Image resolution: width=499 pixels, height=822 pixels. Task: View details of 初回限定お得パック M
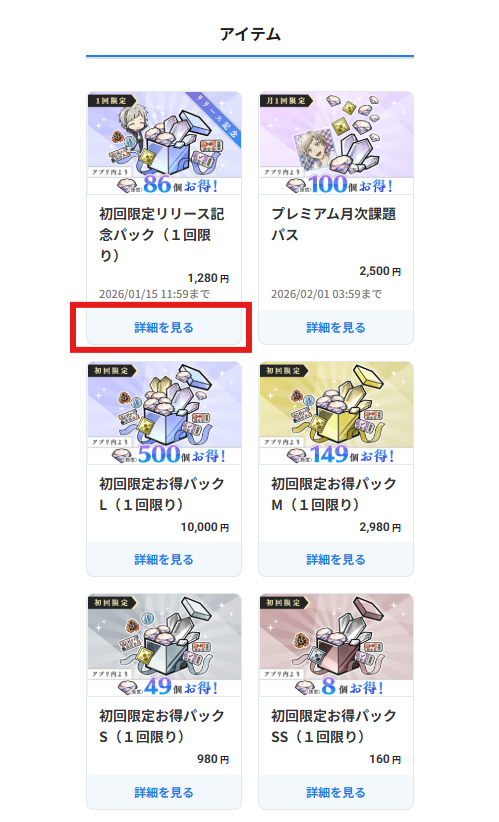pyautogui.click(x=336, y=559)
